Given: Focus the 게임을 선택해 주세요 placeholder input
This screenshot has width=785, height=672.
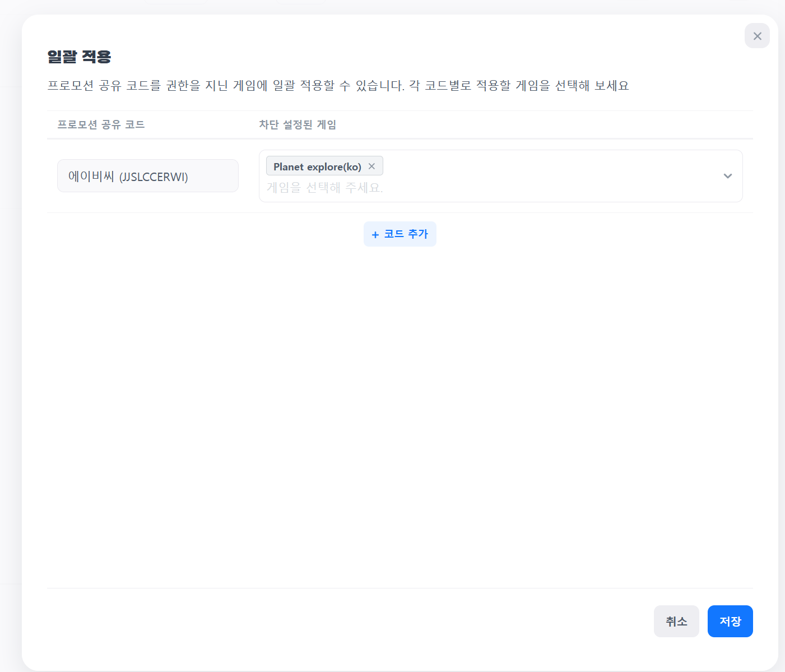Looking at the screenshot, I should click(325, 188).
